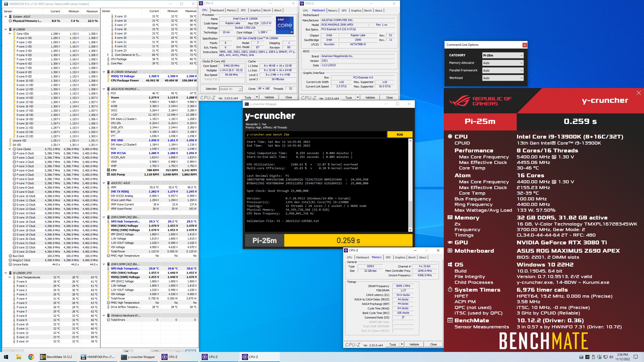Open the Windows Start menu

pos(6,357)
